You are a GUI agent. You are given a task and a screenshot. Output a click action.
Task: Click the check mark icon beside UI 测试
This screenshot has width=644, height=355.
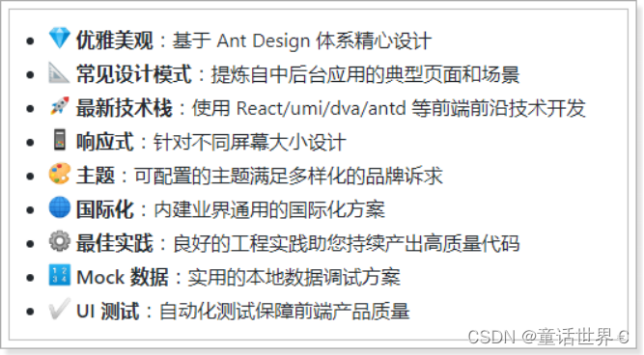[x=59, y=309]
